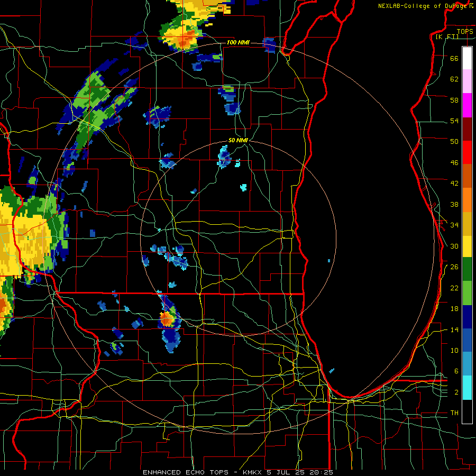Click the 46 legend value
The image size is (476, 476).
coord(454,163)
